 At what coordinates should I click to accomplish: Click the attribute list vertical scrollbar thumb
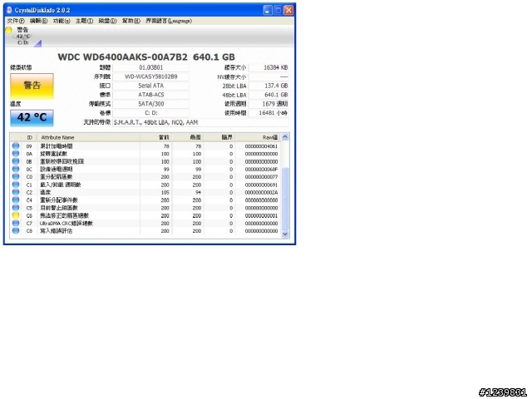point(285,199)
